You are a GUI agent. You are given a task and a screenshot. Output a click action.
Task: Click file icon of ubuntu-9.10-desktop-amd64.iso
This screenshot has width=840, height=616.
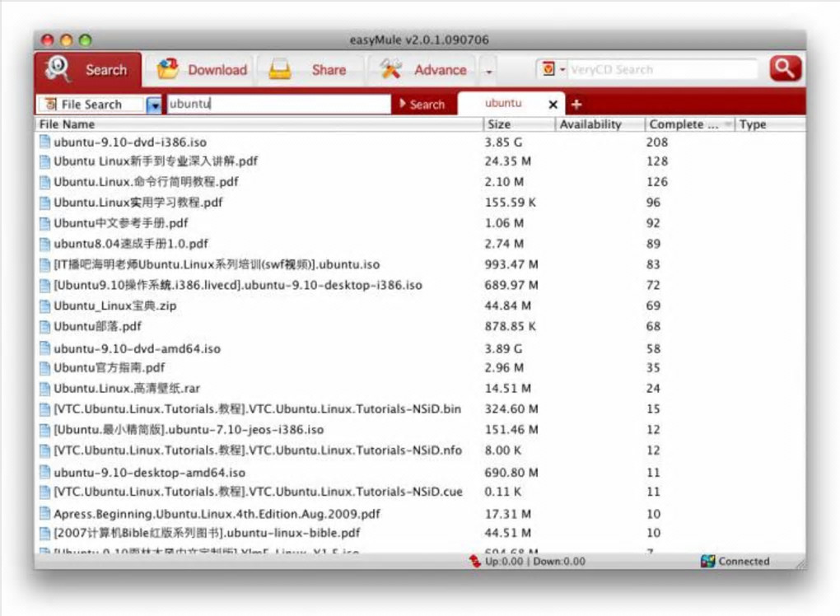[x=45, y=473]
